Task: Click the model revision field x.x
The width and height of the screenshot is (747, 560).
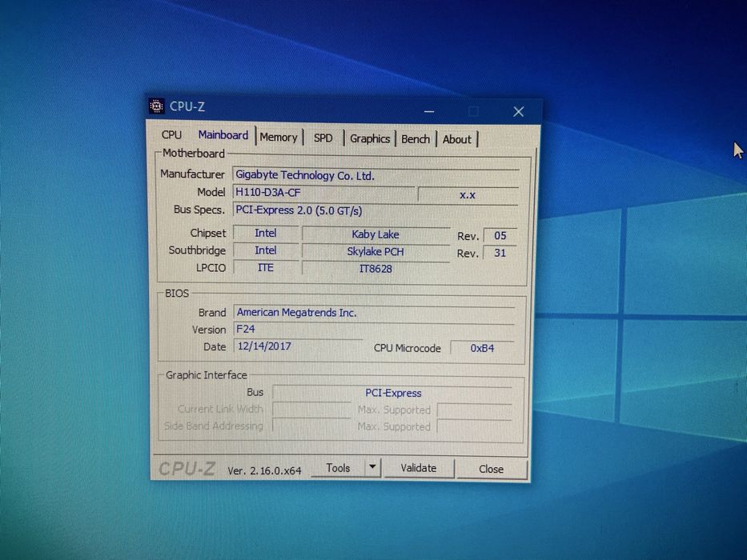Action: [468, 194]
